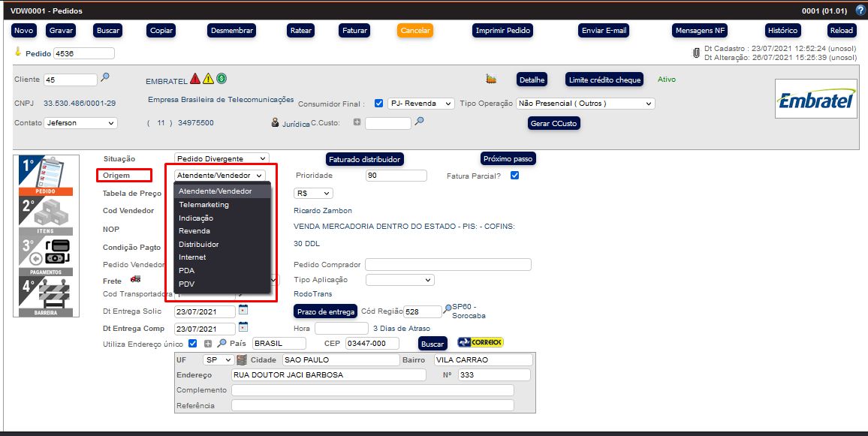
Task: Open the Contato dropdown showing Jeferson
Action: click(x=80, y=122)
